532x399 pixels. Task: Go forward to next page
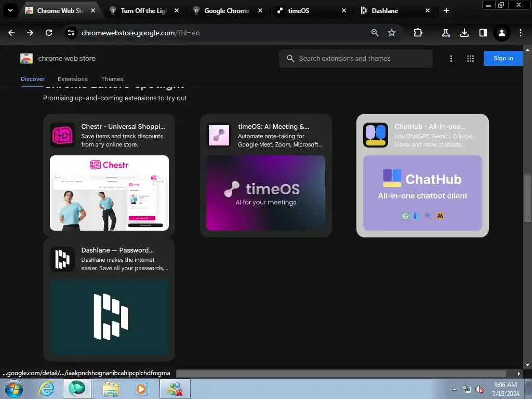[x=30, y=33]
